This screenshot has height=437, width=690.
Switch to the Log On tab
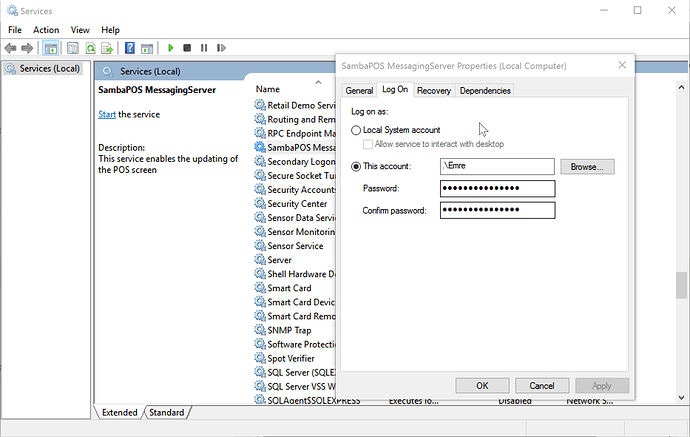point(395,90)
